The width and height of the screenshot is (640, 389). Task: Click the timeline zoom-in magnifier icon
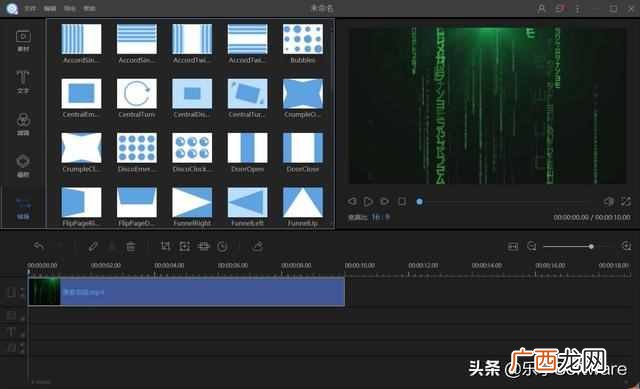click(626, 246)
